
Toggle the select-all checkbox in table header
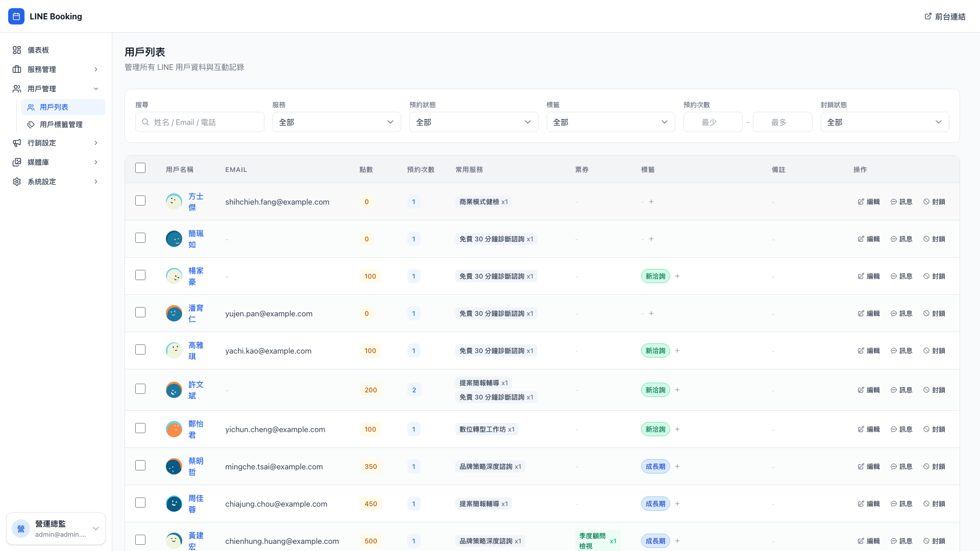(x=140, y=168)
